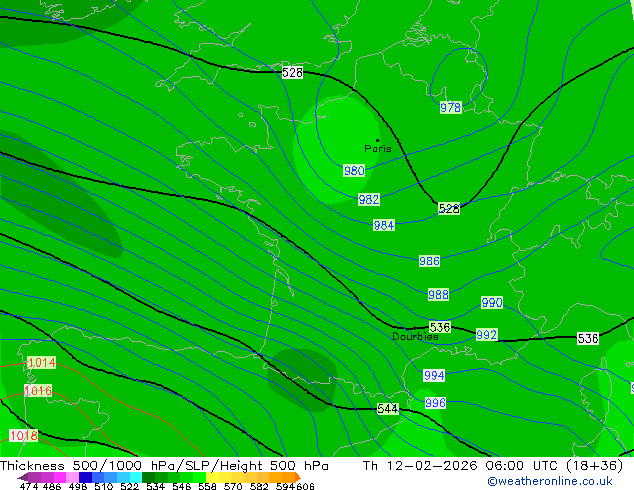
Task: Click the dark navy blue legend swatch
Action: click(x=85, y=477)
